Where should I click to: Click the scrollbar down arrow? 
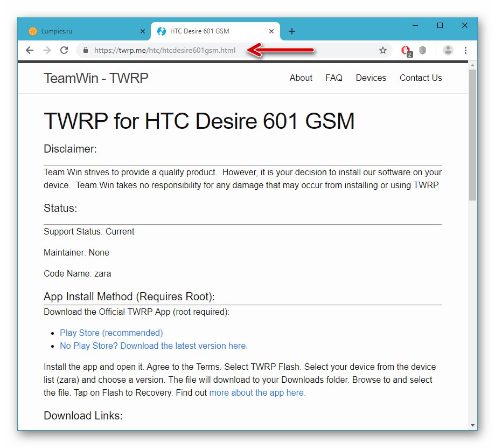pos(472,425)
